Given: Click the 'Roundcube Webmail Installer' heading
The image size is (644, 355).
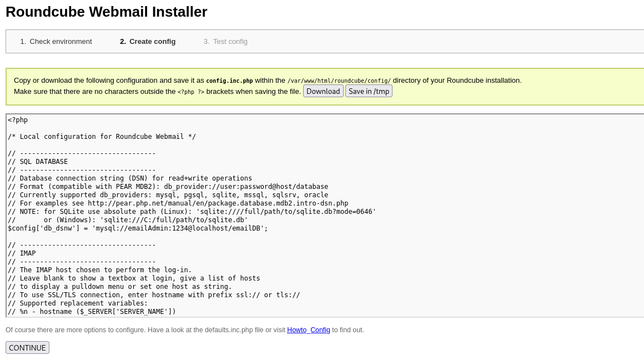Looking at the screenshot, I should tap(107, 12).
